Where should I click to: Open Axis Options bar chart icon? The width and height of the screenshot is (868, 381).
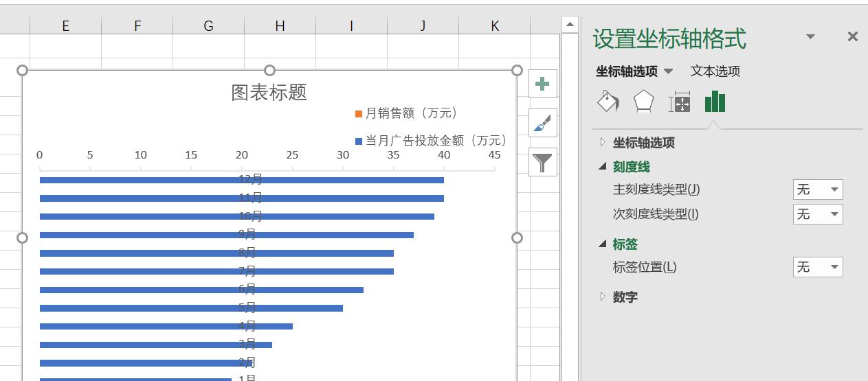(715, 102)
